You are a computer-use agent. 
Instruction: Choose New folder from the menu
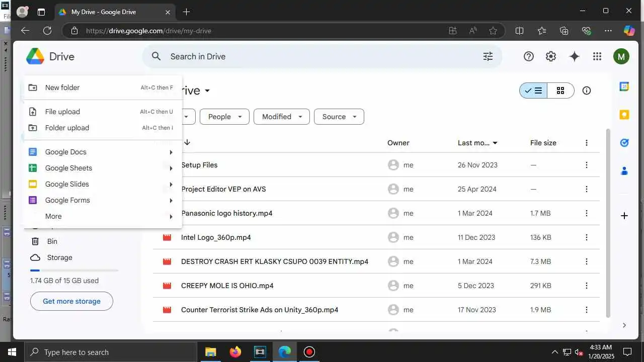click(x=103, y=87)
